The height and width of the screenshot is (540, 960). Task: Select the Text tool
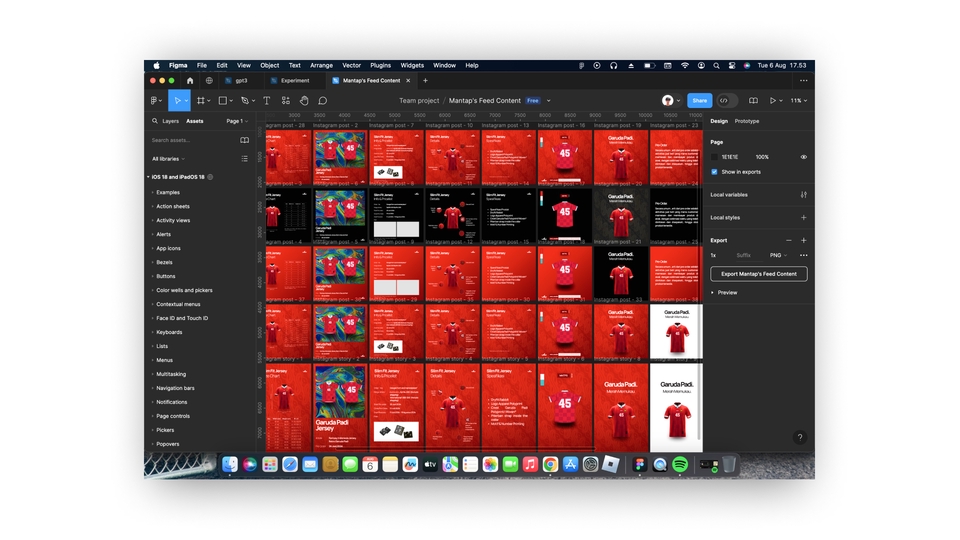tap(266, 100)
